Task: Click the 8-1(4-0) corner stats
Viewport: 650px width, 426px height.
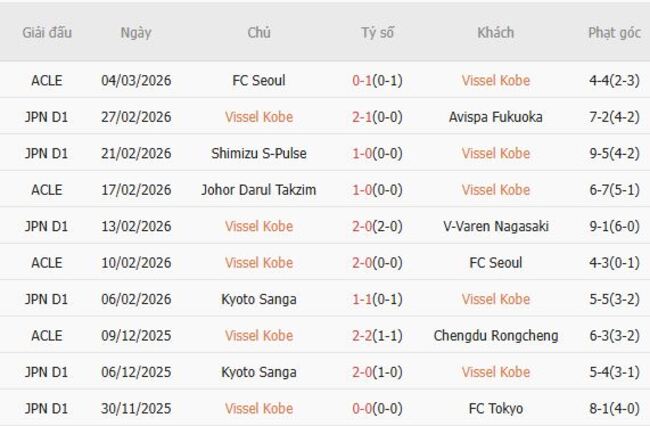Action: coord(614,408)
